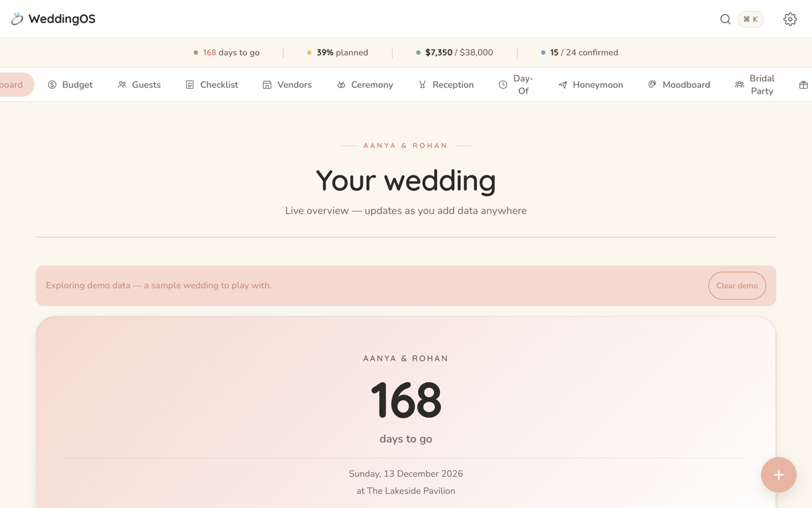This screenshot has width=812, height=508.
Task: Click the gift icon at nav end
Action: [x=803, y=85]
